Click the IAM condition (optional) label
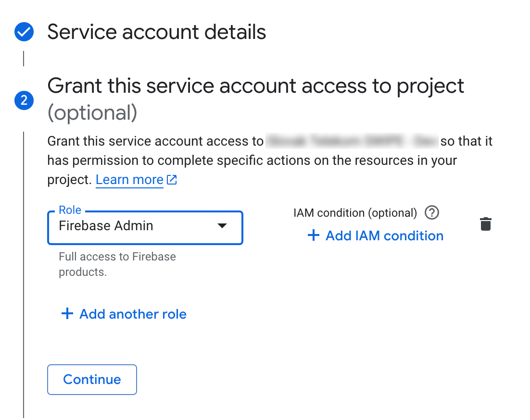This screenshot has width=530, height=420. [355, 213]
